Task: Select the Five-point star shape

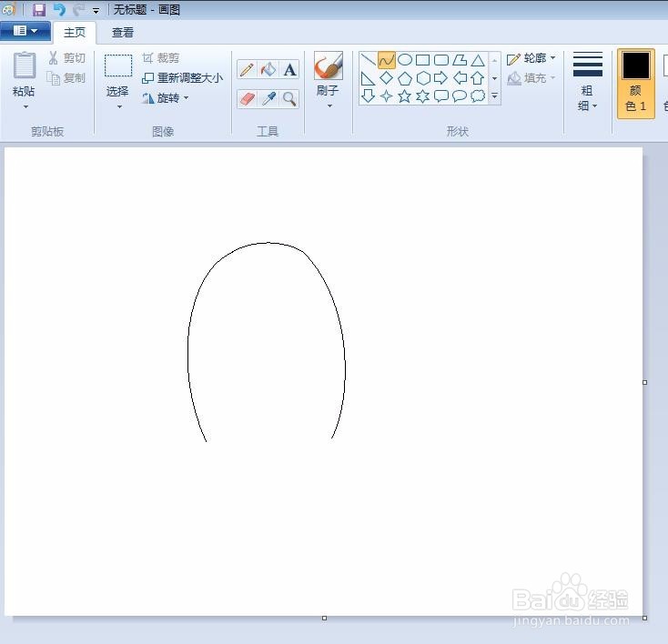Action: click(405, 96)
